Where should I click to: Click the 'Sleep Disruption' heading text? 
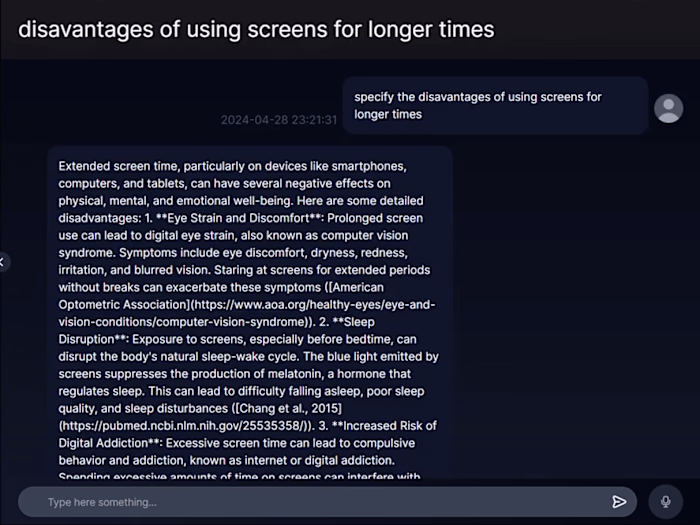coord(217,330)
